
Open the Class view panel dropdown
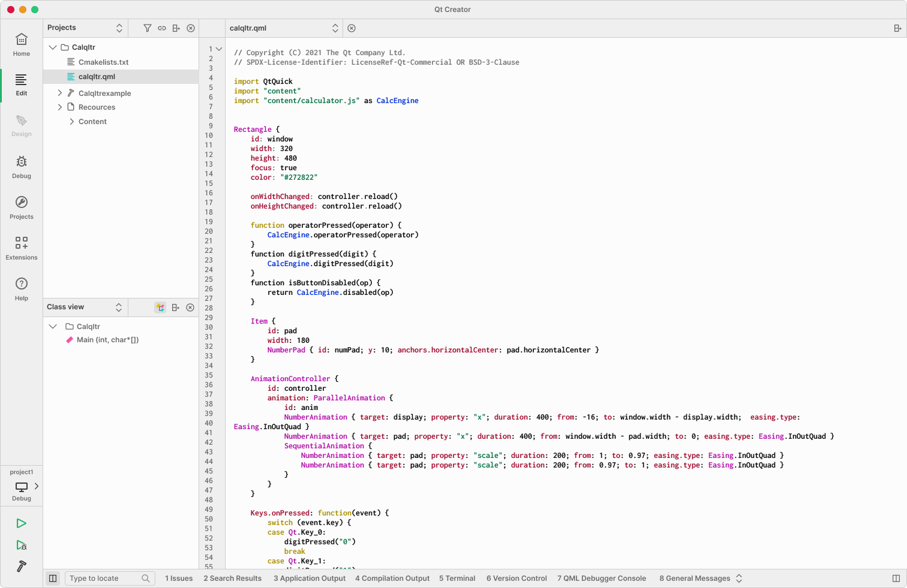119,307
